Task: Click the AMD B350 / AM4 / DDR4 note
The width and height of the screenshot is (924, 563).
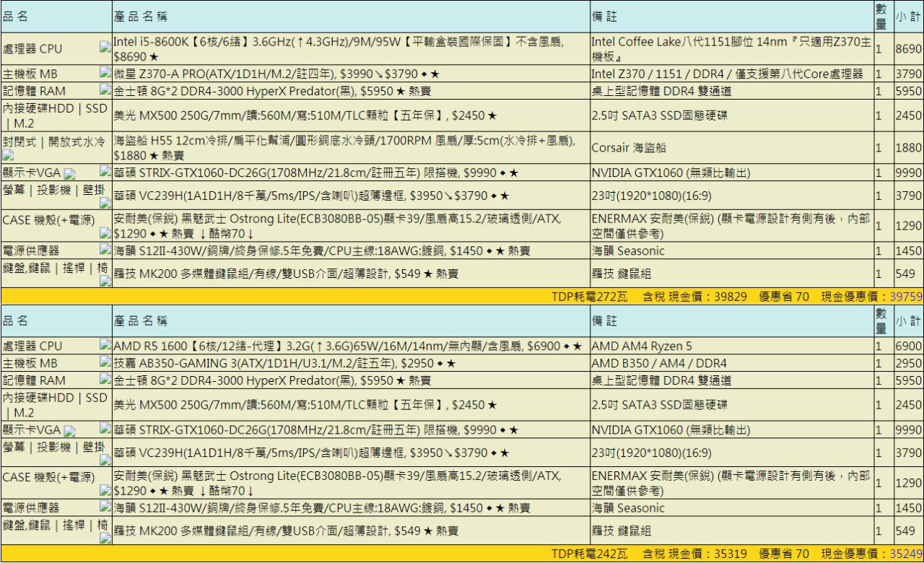Action: pyautogui.click(x=659, y=363)
